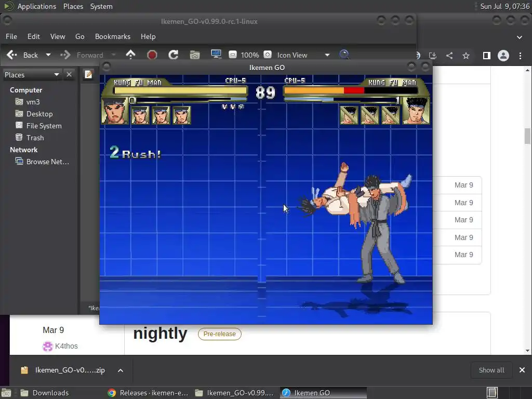532x399 pixels.
Task: Open the Bookmarks menu
Action: pyautogui.click(x=113, y=36)
